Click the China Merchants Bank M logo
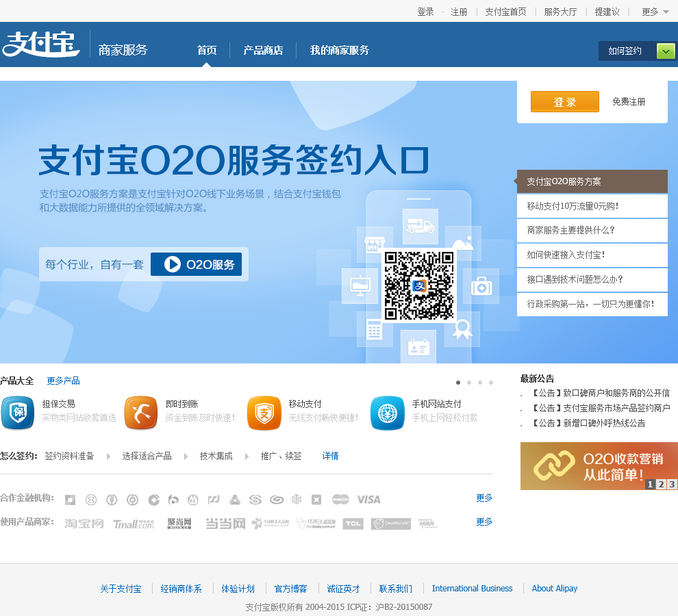 [193, 500]
